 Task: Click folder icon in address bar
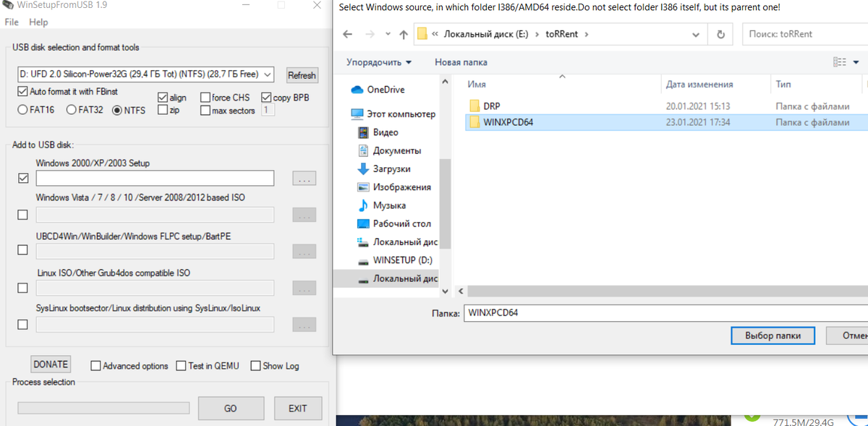click(x=422, y=34)
